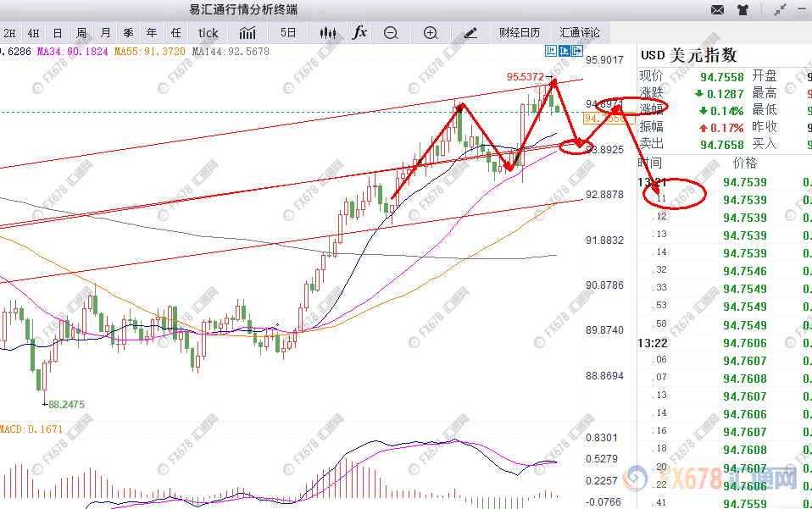The image size is (812, 509).
Task: Select the tick timeframe
Action: [209, 33]
